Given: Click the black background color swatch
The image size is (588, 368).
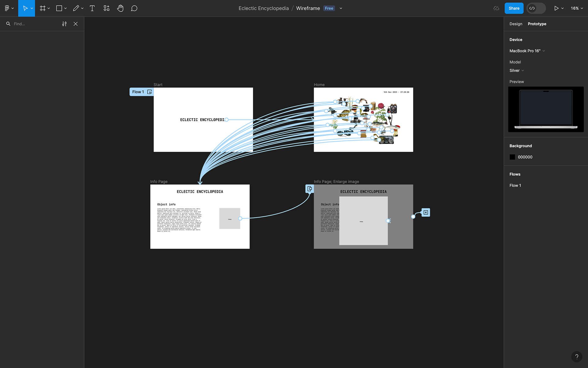Looking at the screenshot, I should click(512, 157).
